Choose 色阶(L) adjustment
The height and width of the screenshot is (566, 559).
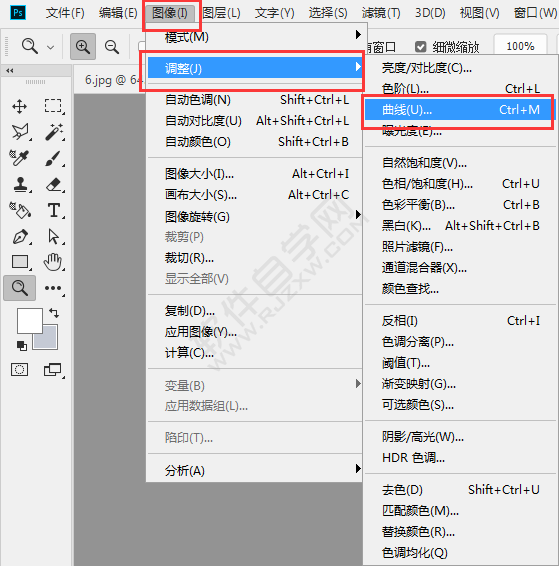(x=460, y=89)
